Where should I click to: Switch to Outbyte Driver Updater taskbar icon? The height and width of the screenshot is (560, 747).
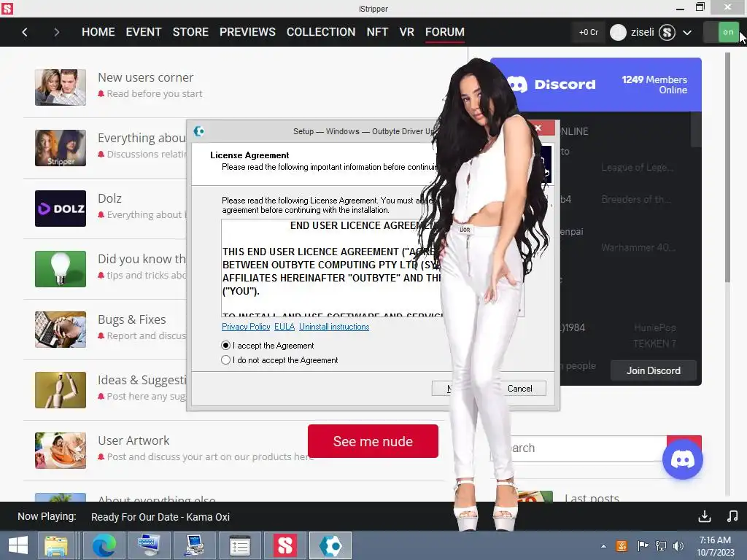pyautogui.click(x=330, y=545)
